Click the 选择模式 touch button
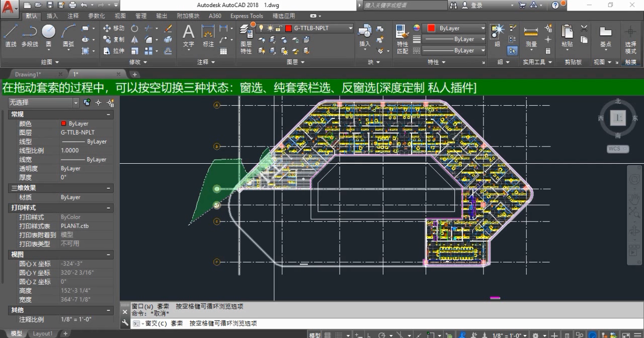 click(x=630, y=39)
